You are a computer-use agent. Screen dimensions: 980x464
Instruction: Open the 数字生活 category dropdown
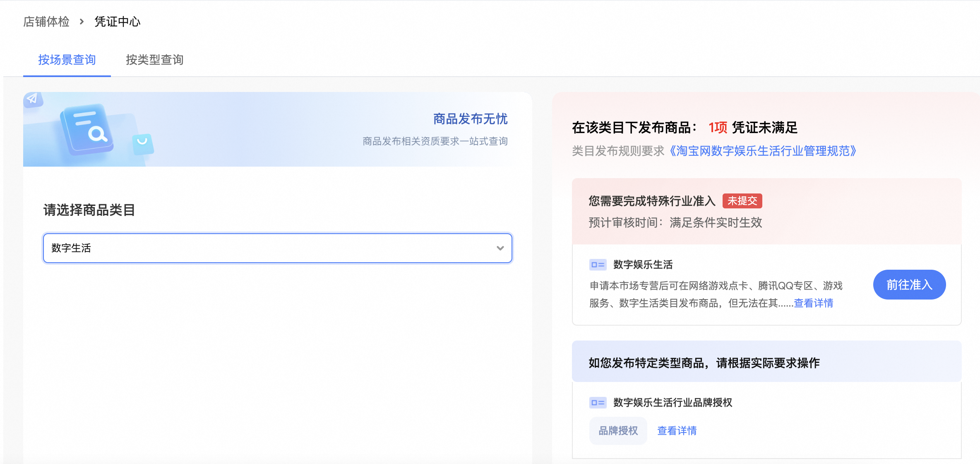coord(278,248)
